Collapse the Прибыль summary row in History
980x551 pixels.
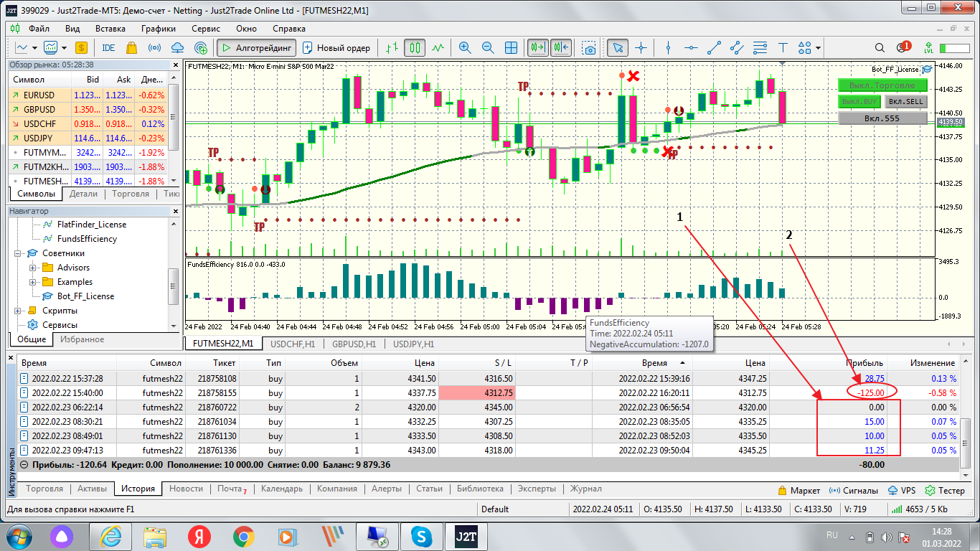tap(24, 465)
